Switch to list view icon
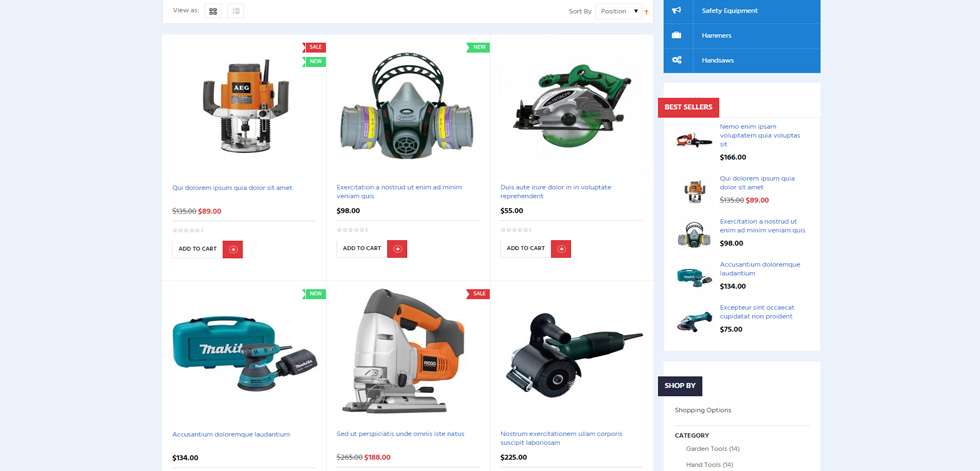The width and height of the screenshot is (980, 471). [x=236, y=11]
